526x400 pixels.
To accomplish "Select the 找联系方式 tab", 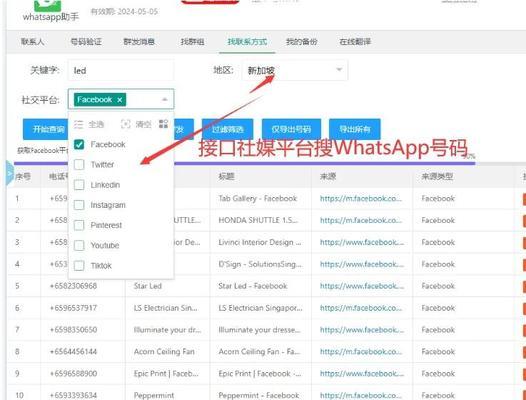I will tap(247, 42).
